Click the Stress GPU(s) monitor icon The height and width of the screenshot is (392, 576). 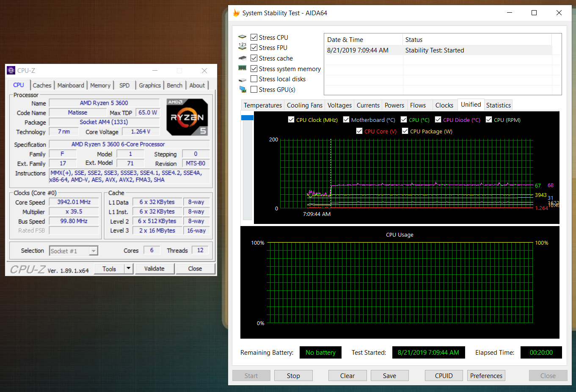243,89
